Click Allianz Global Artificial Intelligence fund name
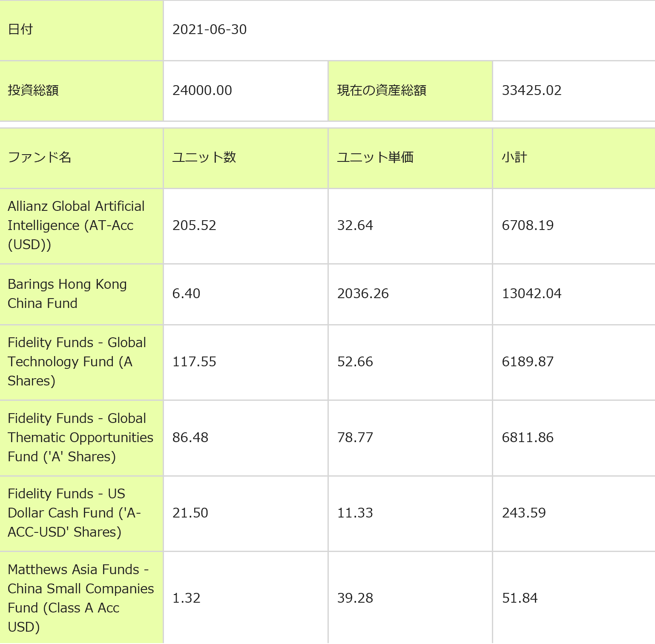655x644 pixels. 76,225
